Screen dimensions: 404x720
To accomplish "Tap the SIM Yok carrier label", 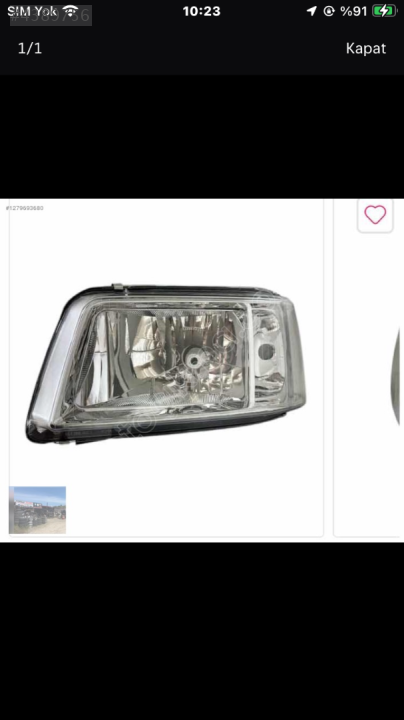I will tap(32, 11).
